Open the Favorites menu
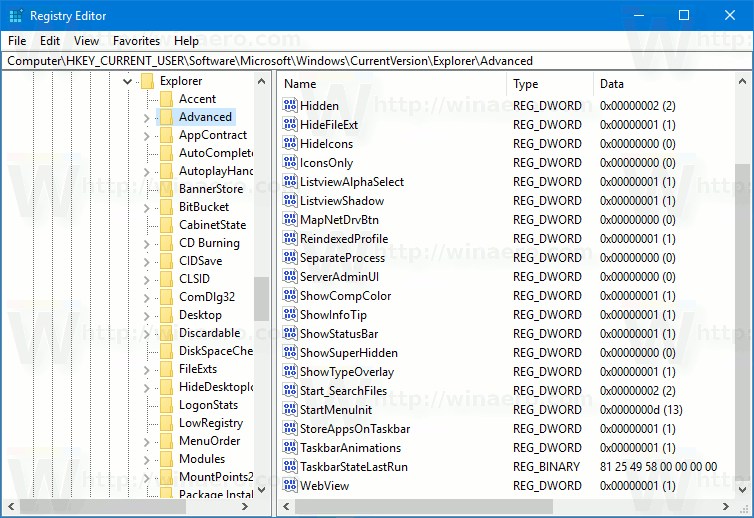The image size is (754, 518). [136, 41]
